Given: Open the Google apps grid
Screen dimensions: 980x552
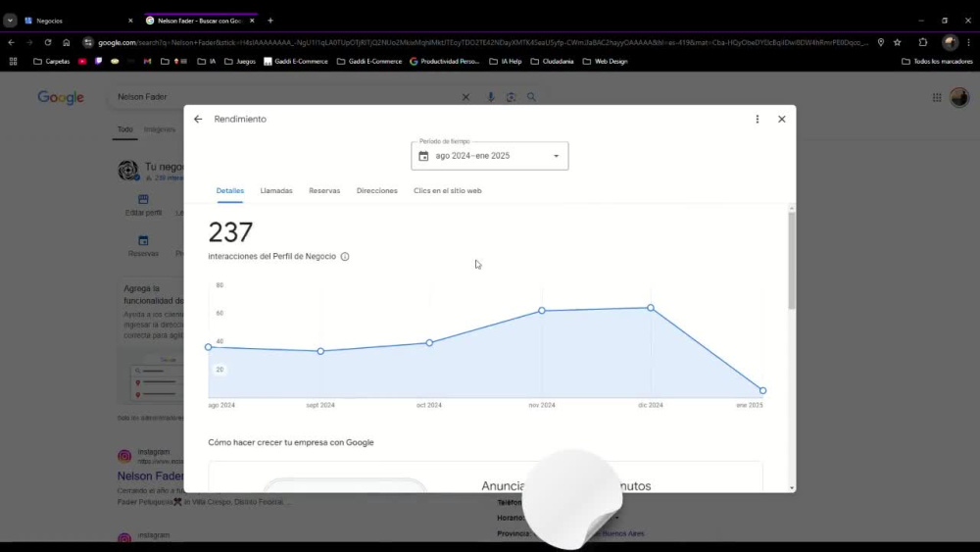Looking at the screenshot, I should tap(937, 97).
